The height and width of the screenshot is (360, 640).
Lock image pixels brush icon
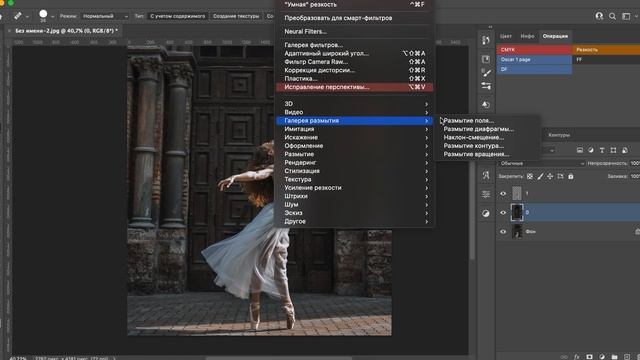[x=540, y=176]
